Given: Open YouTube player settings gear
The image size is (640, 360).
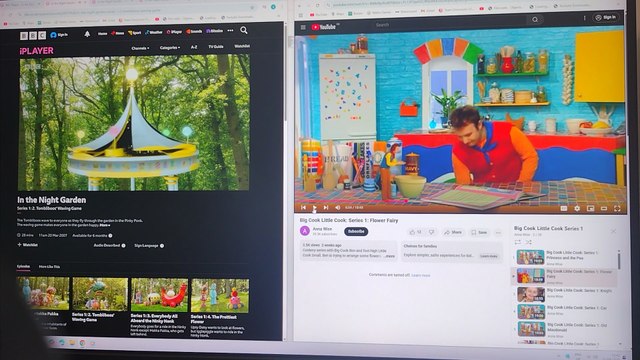Looking at the screenshot, I should (x=577, y=209).
